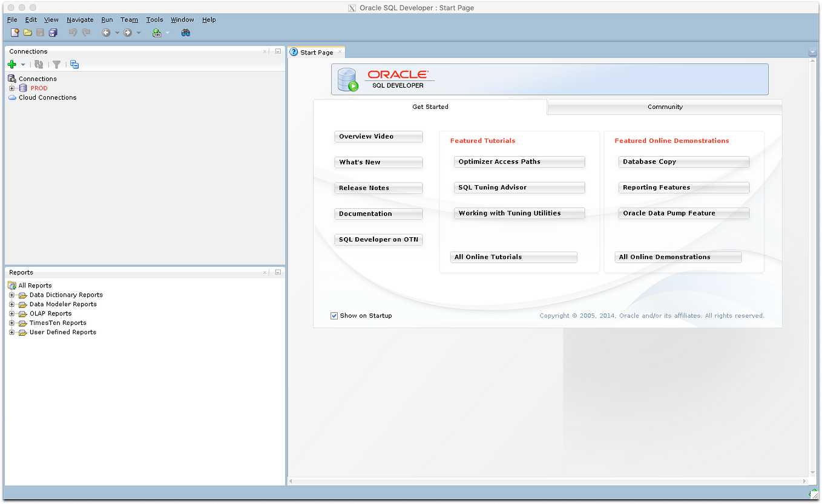This screenshot has width=822, height=504.
Task: Click the All Reports folder icon
Action: pyautogui.click(x=12, y=286)
